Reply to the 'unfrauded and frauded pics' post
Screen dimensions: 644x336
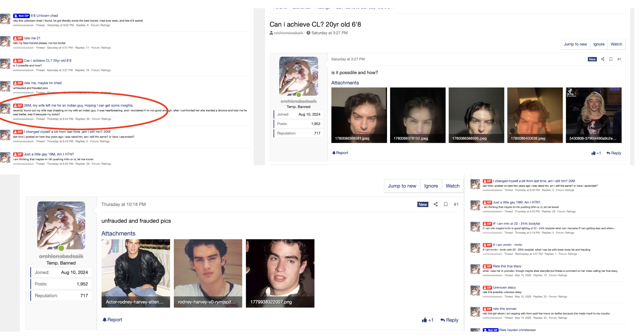(449, 320)
